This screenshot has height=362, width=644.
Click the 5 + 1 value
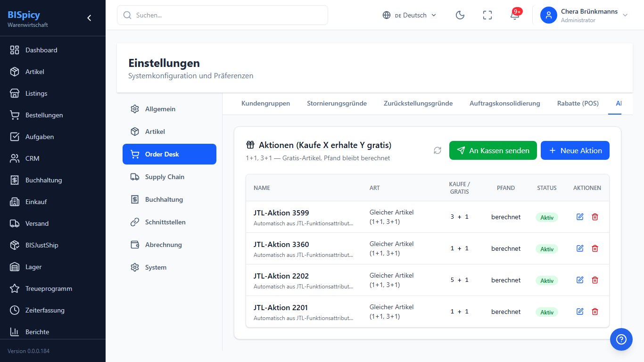(460, 280)
